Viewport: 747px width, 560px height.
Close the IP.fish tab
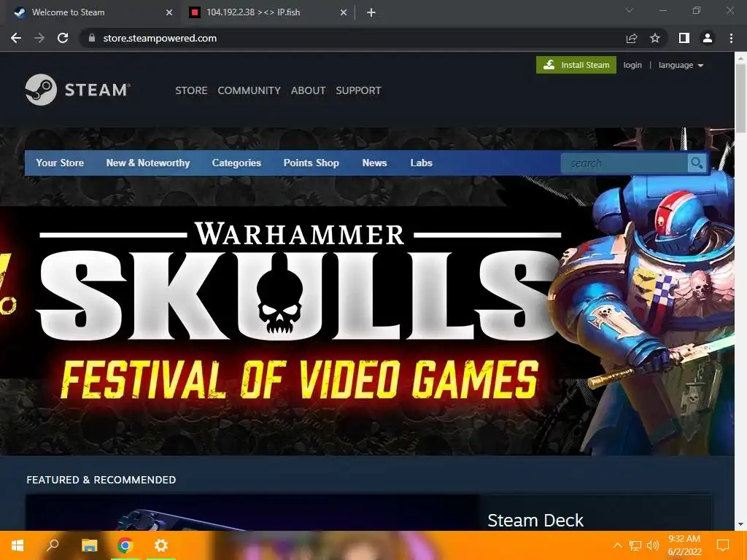coord(344,12)
